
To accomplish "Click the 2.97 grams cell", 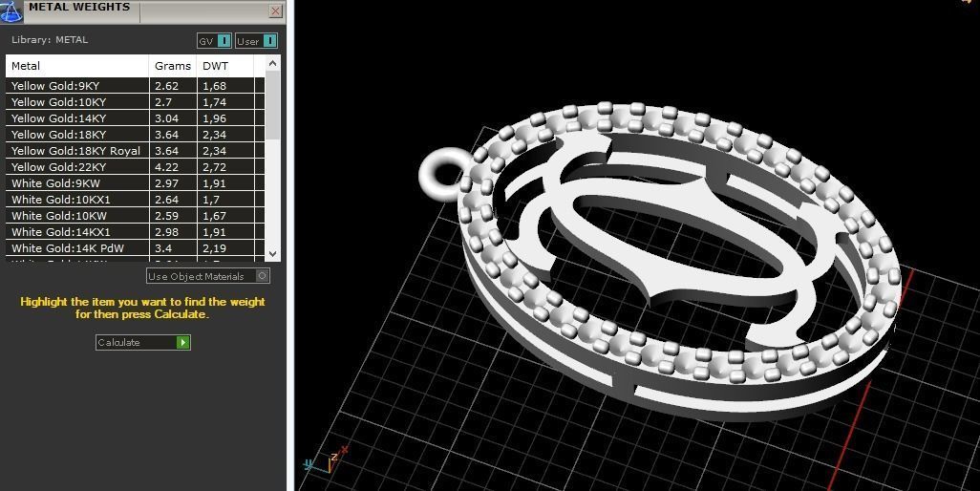I will pos(173,183).
